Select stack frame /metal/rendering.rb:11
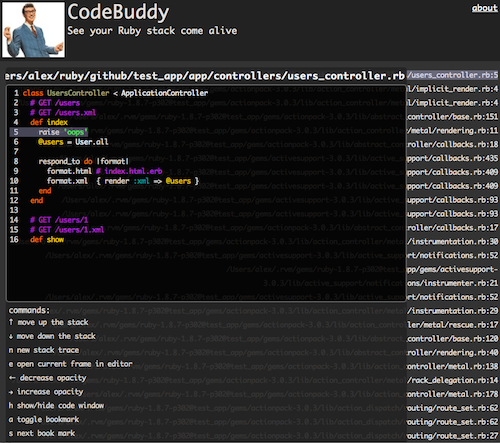The width and height of the screenshot is (500, 443). click(x=453, y=130)
